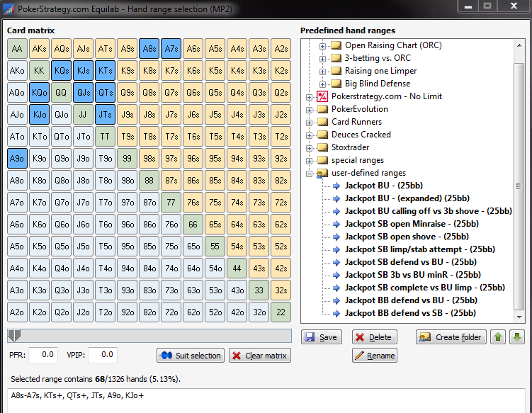
Task: Click the Save button
Action: pyautogui.click(x=322, y=337)
